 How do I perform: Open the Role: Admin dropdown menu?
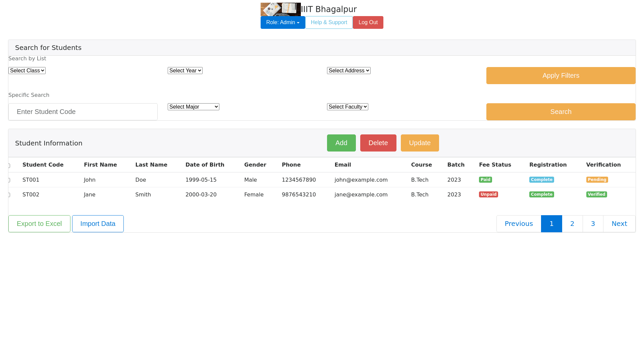coord(283,22)
